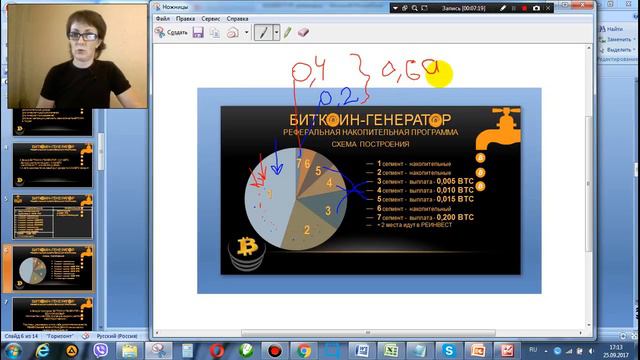Click the Русский (Россия) language status entry
640x360 pixels.
click(117, 336)
